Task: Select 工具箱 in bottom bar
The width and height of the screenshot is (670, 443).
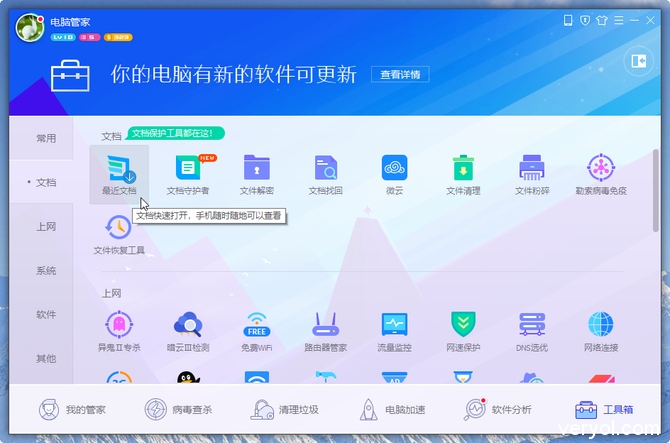Action: (604, 410)
